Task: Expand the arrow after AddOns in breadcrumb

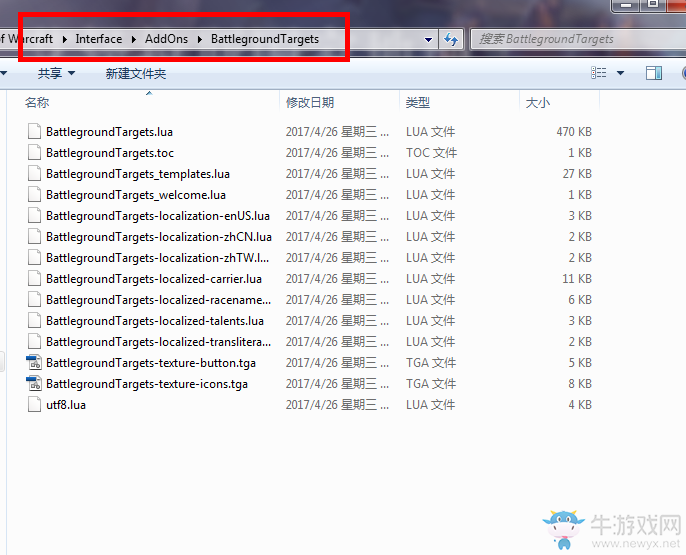Action: coord(200,39)
